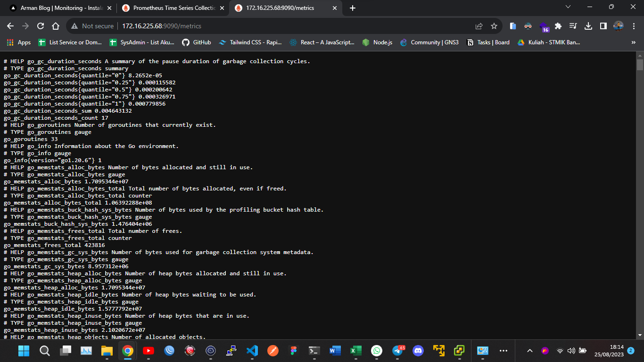Go back to the previous page
The image size is (644, 362).
tap(10, 26)
